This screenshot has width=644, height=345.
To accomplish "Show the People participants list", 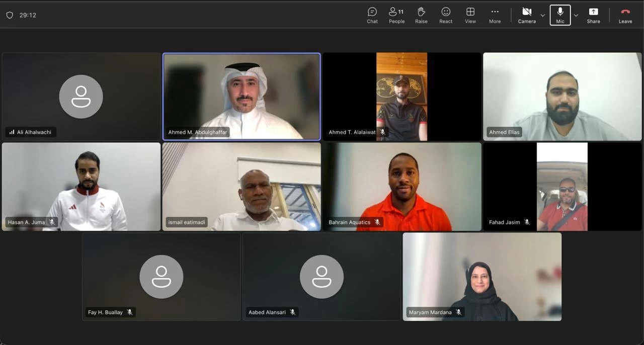I will pos(396,15).
